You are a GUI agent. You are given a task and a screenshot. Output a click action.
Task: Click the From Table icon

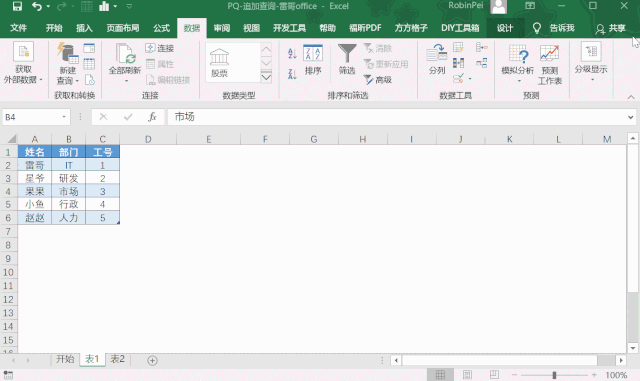click(x=89, y=64)
